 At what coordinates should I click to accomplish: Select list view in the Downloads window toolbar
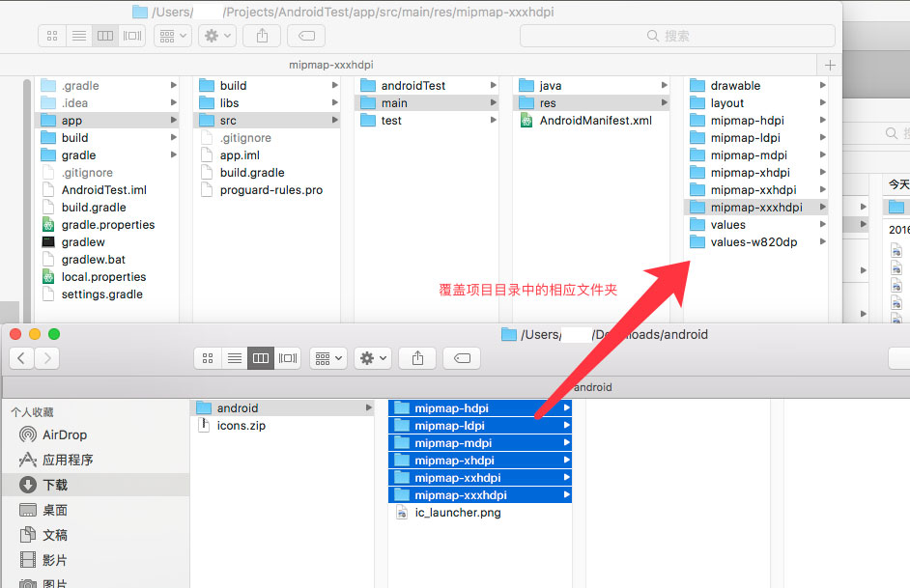[234, 358]
